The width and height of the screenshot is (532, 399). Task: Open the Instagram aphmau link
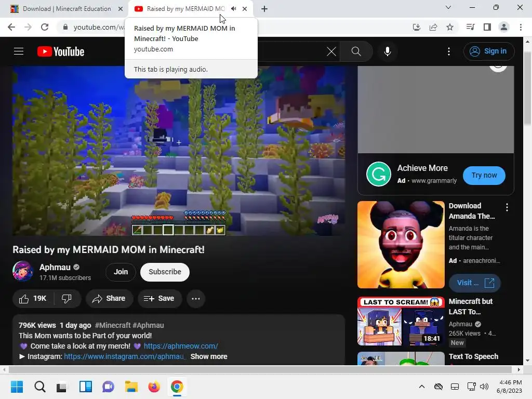tap(125, 356)
